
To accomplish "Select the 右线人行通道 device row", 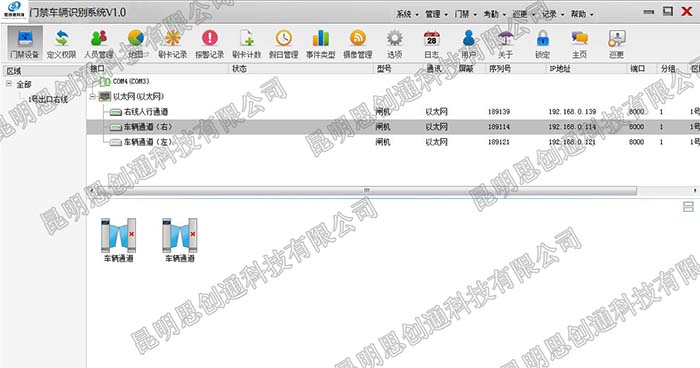I will click(x=393, y=112).
